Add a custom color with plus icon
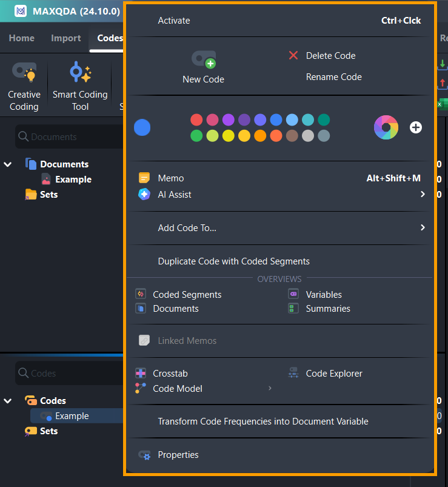 click(416, 127)
